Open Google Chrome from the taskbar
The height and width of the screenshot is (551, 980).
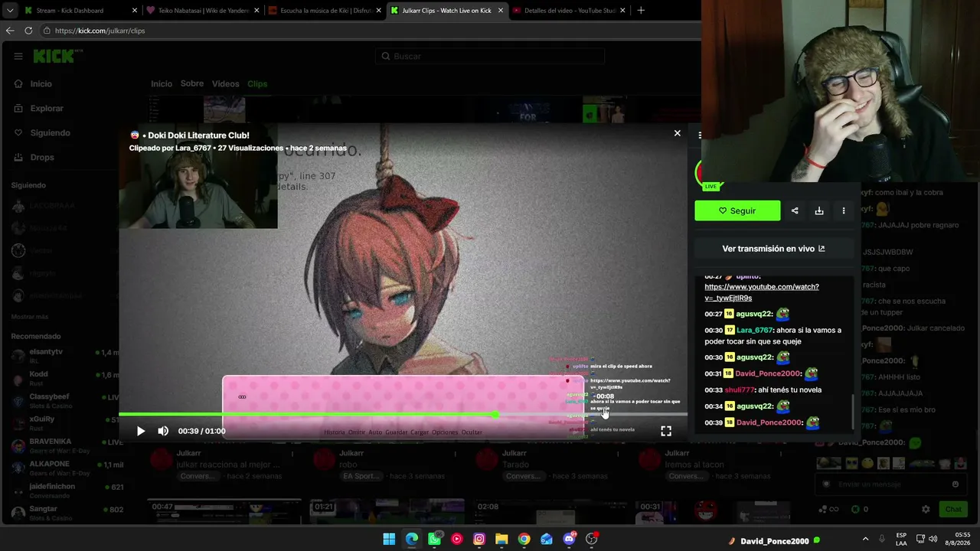click(x=524, y=540)
